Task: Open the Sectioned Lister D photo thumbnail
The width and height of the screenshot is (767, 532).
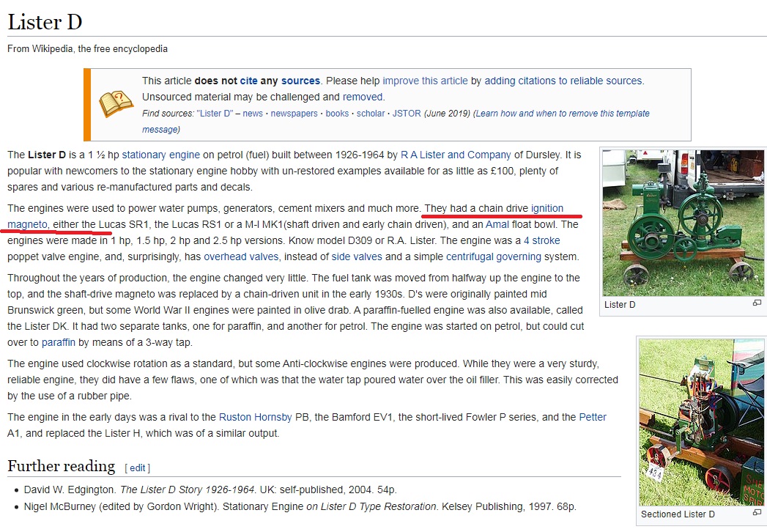Action: pos(702,422)
